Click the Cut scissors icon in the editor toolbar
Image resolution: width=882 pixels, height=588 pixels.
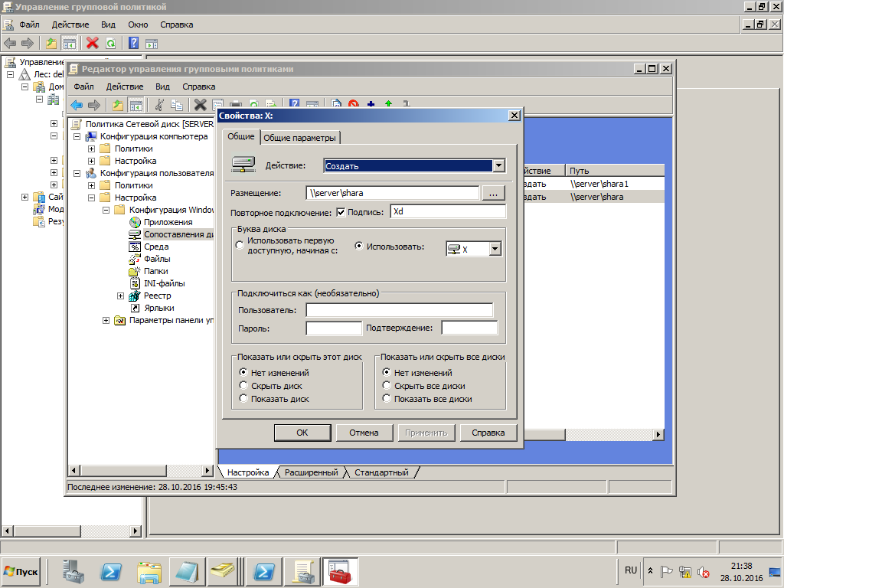[159, 105]
